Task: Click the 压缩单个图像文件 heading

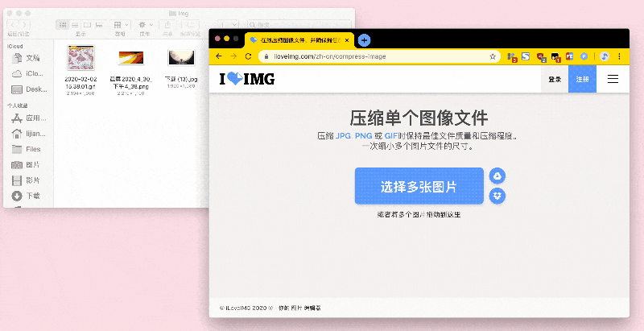Action: [x=419, y=118]
